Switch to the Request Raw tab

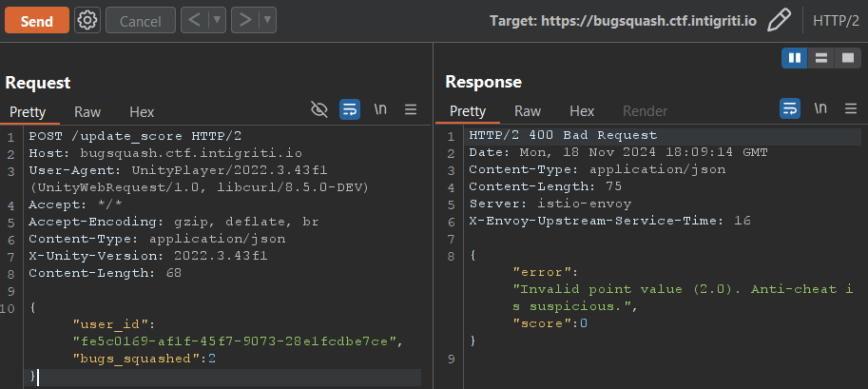(87, 111)
